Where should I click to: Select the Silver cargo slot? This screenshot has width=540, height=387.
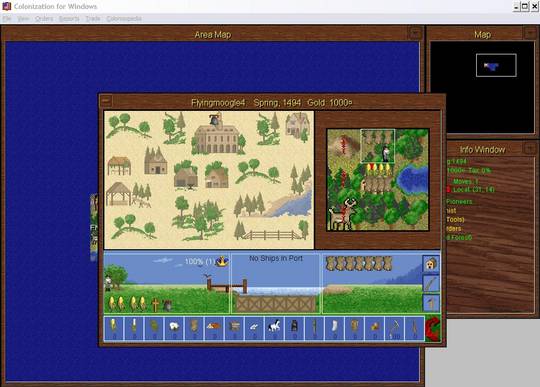(255, 328)
